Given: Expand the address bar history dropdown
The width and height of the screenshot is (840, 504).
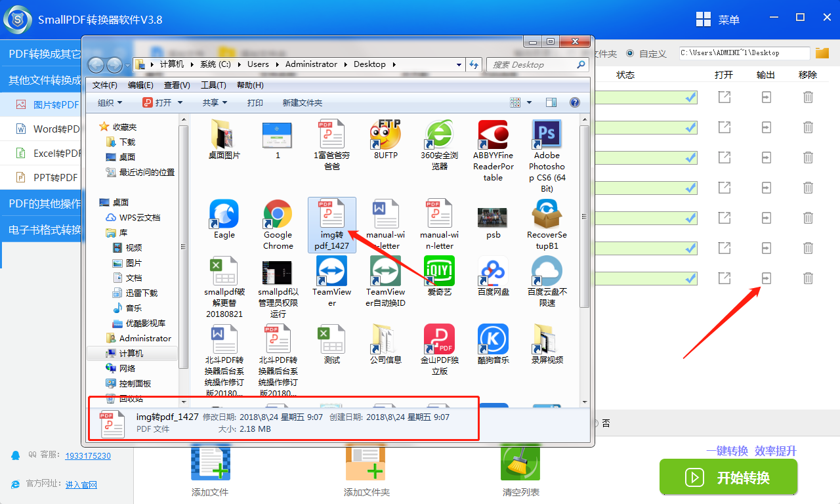Looking at the screenshot, I should (458, 64).
